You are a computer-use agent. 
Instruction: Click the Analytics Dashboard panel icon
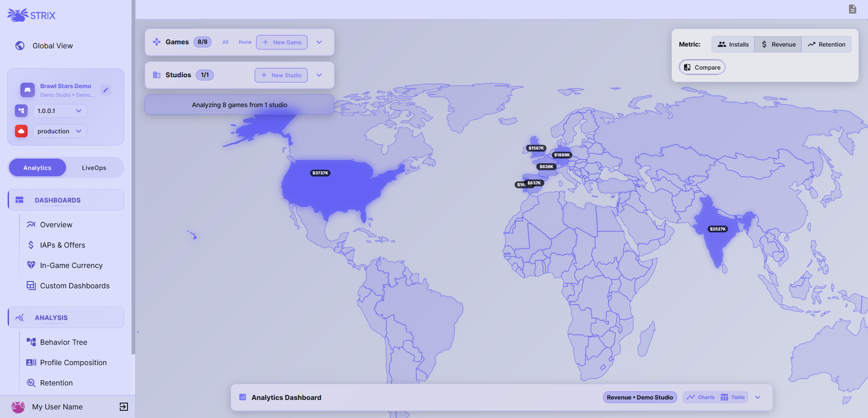coord(243,397)
